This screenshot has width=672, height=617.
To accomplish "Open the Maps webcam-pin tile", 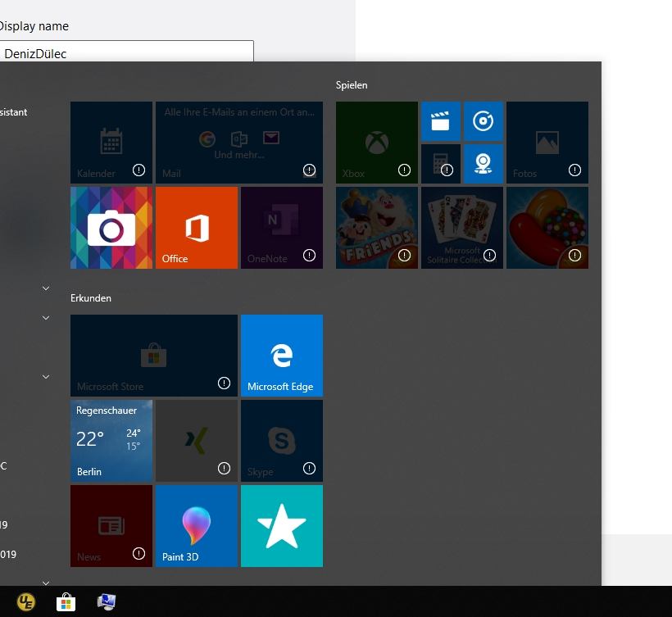I will pos(483,164).
